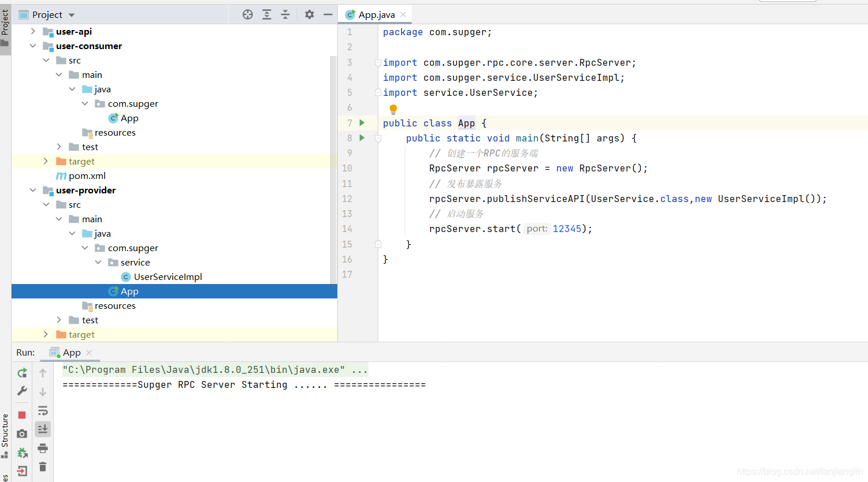Toggle scroll to end in Run console
Screen dimensions: 868x482
tap(43, 429)
